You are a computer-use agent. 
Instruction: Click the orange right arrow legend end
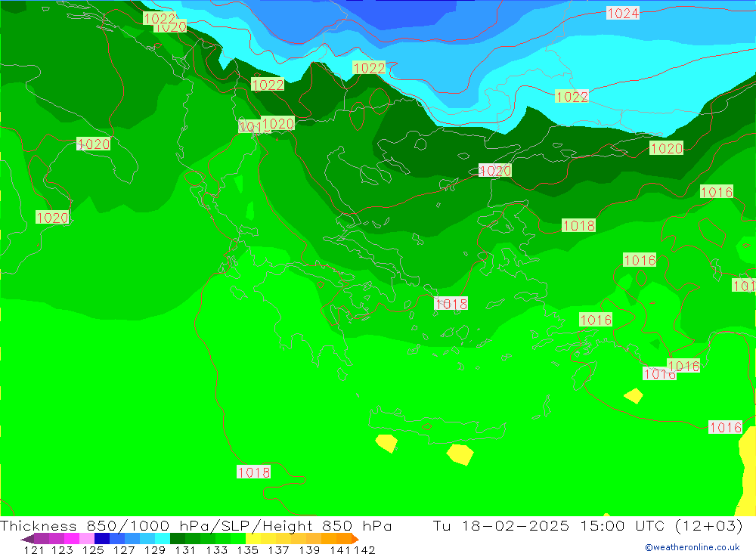click(x=355, y=539)
